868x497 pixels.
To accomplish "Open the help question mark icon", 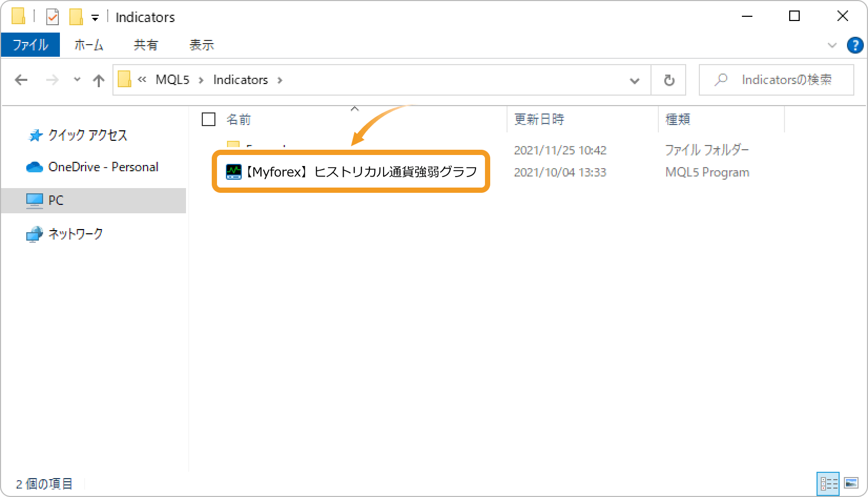I will [x=855, y=45].
